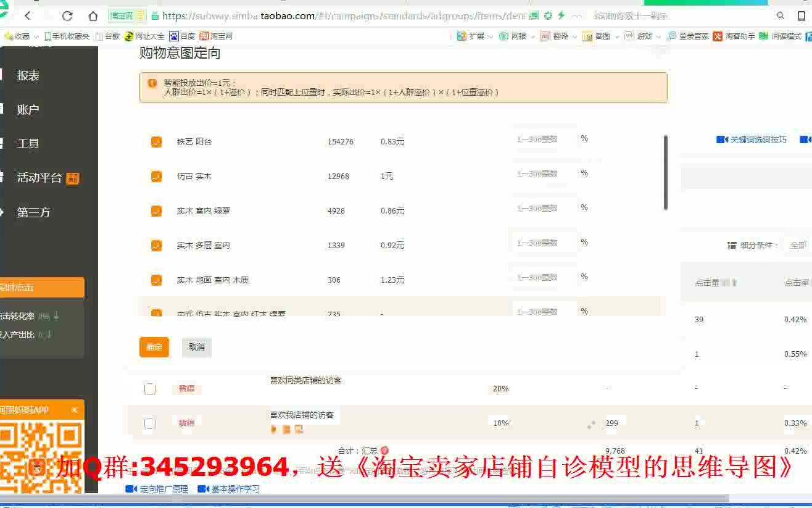The width and height of the screenshot is (812, 508).
Task: Click the 1.23元 price for 实木 地面 室内 木质
Action: [x=392, y=280]
